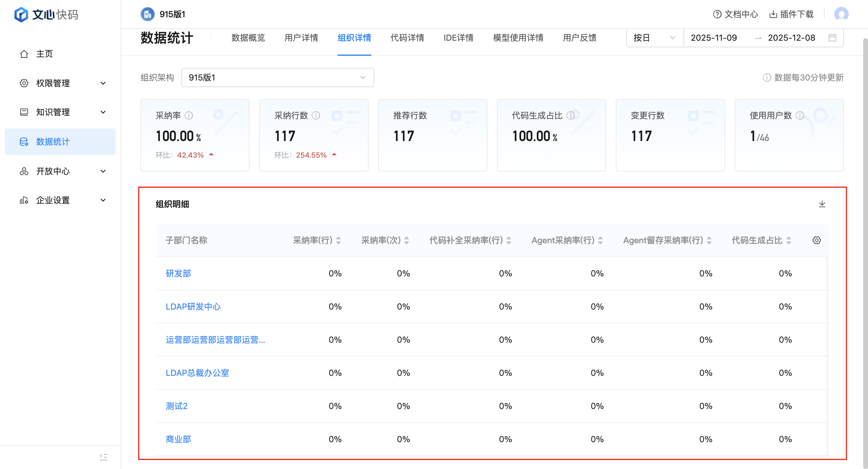Download the 组织明细 table data
This screenshot has height=469, width=868.
(822, 204)
